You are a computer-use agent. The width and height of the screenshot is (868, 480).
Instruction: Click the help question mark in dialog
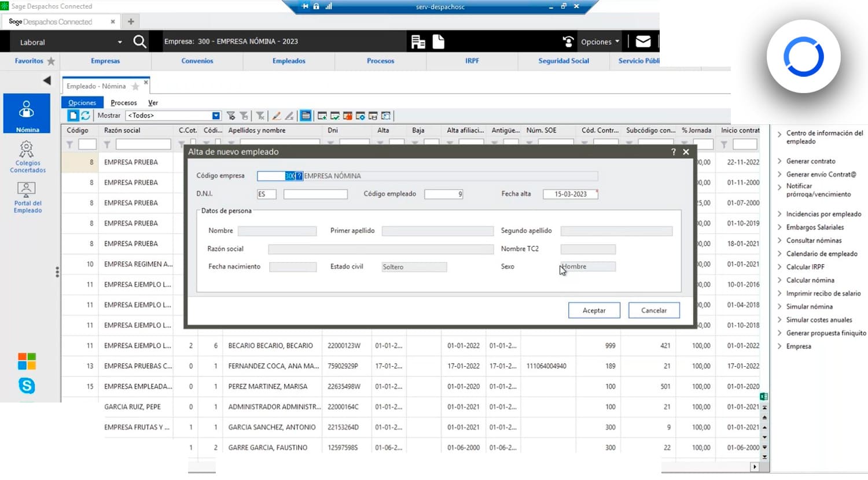(x=673, y=152)
